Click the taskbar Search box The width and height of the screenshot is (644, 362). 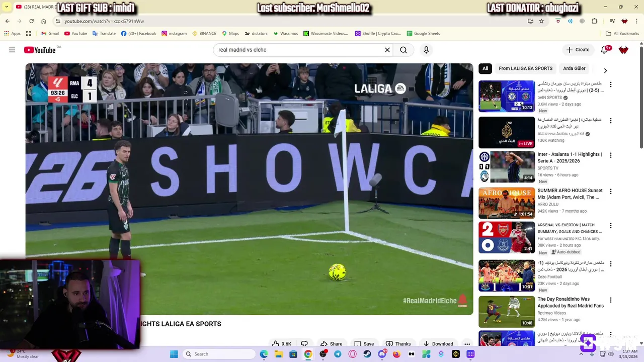(219, 354)
